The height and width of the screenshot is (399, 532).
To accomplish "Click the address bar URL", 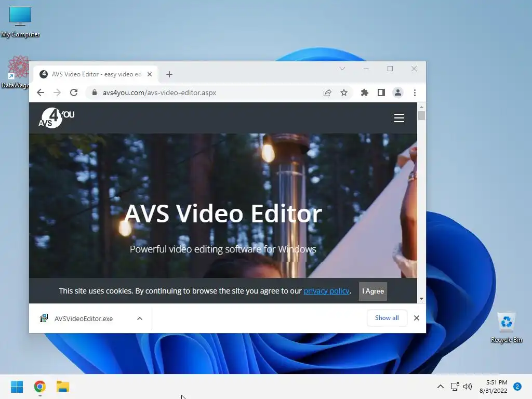I will [x=159, y=92].
